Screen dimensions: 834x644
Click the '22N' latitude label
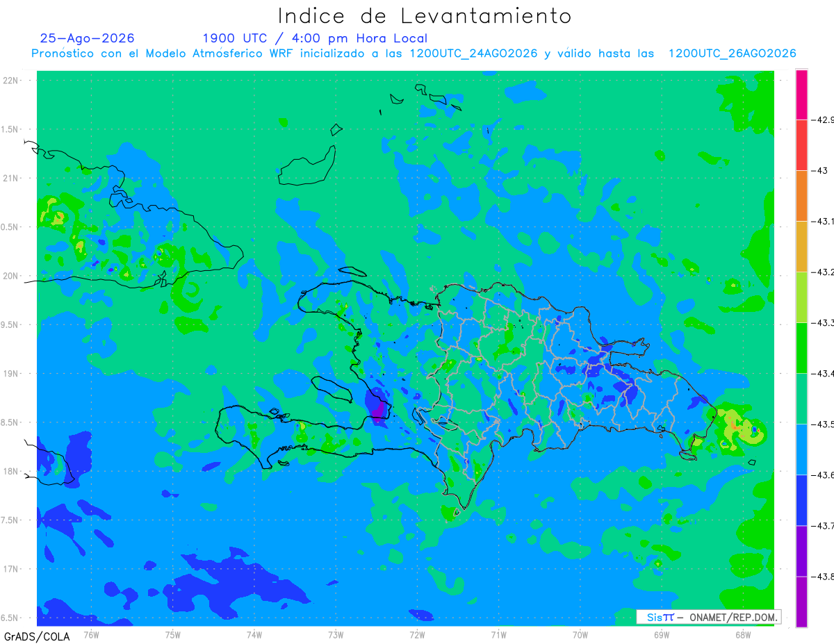click(x=12, y=81)
